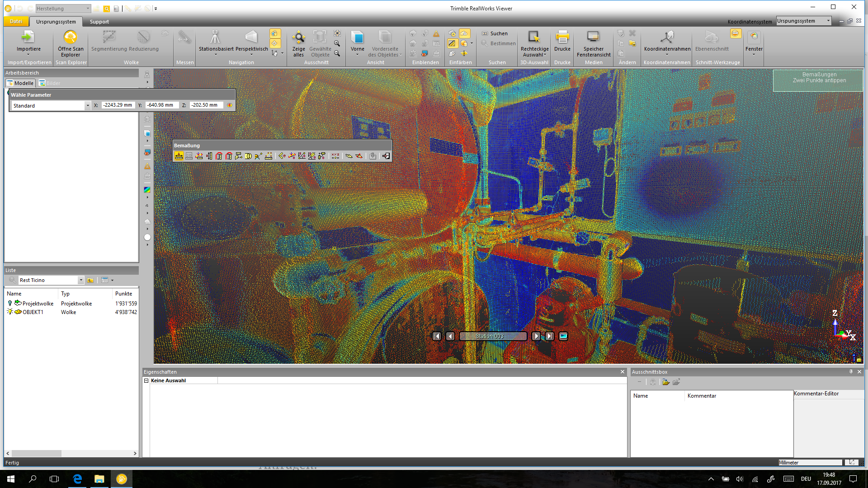
Task: Open the Rest Ticino list dropdown
Action: pyautogui.click(x=81, y=280)
